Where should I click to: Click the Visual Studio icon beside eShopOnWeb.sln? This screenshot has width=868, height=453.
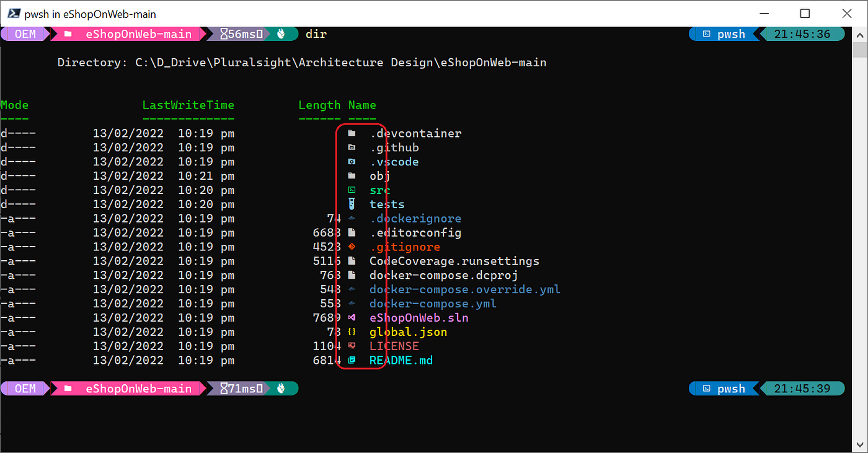(352, 317)
